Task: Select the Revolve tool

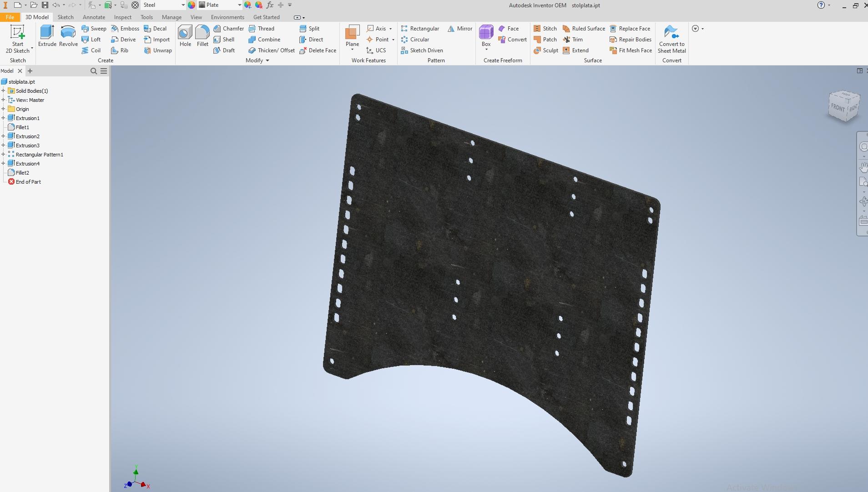Action: point(68,36)
